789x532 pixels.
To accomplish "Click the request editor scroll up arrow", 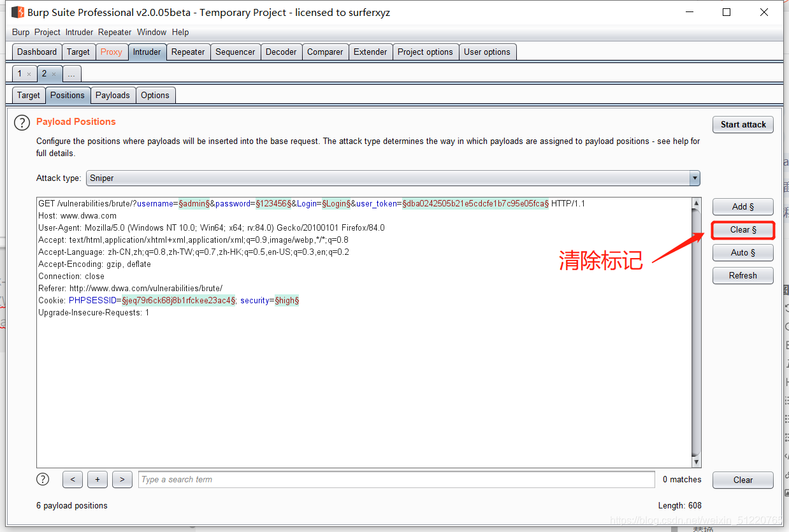I will [696, 203].
